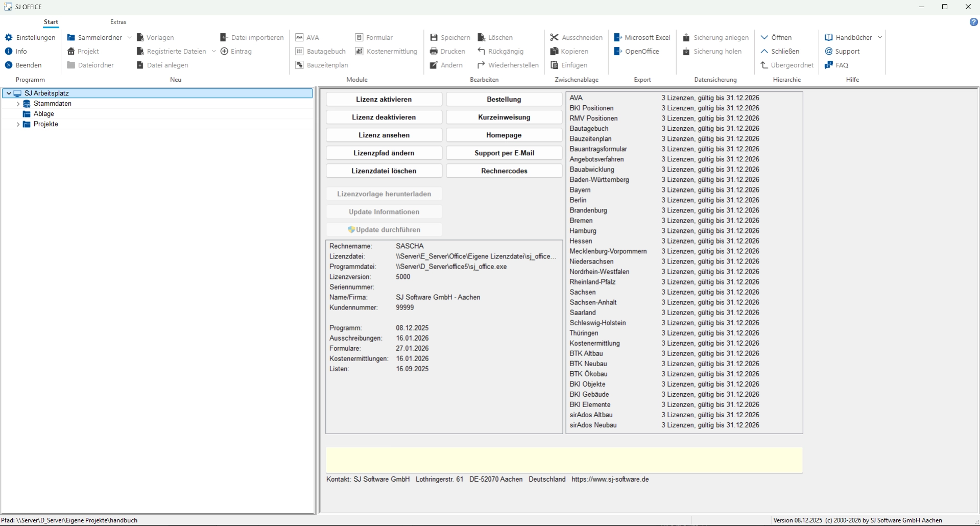980x526 pixels.
Task: Click Sicherung anlegen backup icon
Action: pos(686,38)
